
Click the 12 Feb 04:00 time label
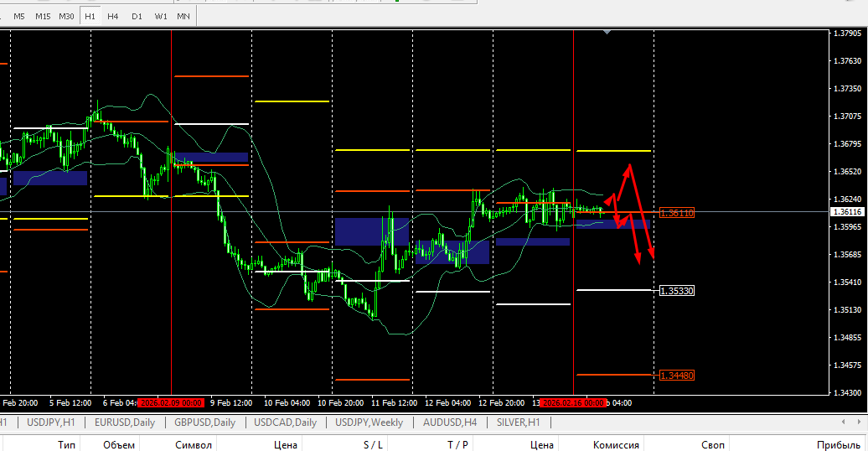coord(448,402)
